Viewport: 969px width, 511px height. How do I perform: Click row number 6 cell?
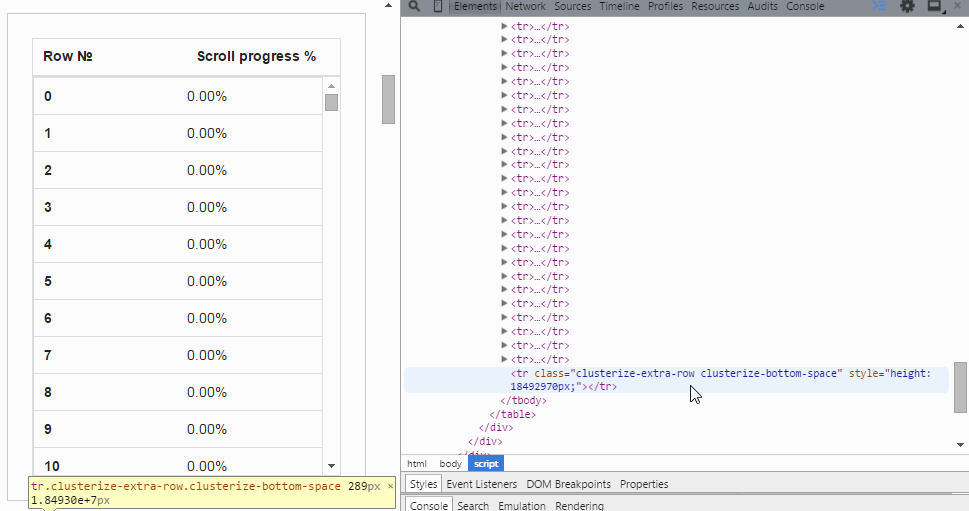[x=48, y=319]
